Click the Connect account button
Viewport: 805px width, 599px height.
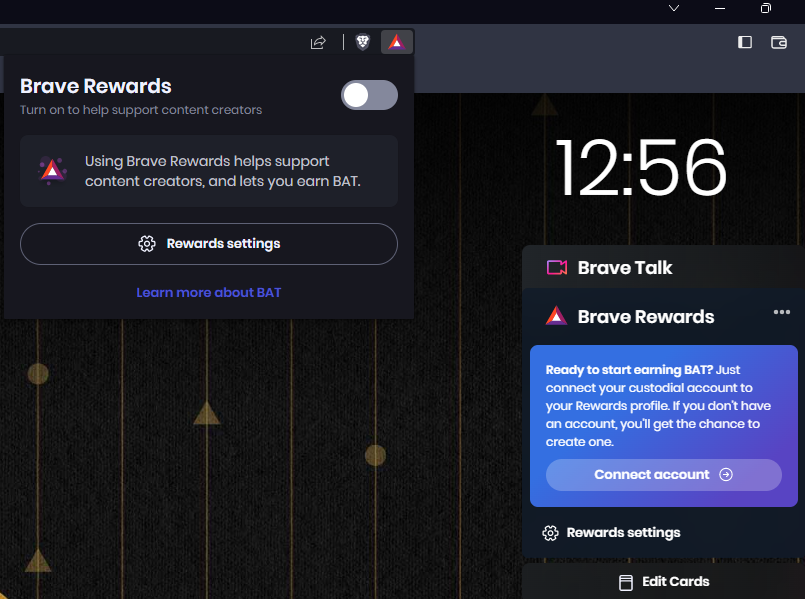pos(663,475)
